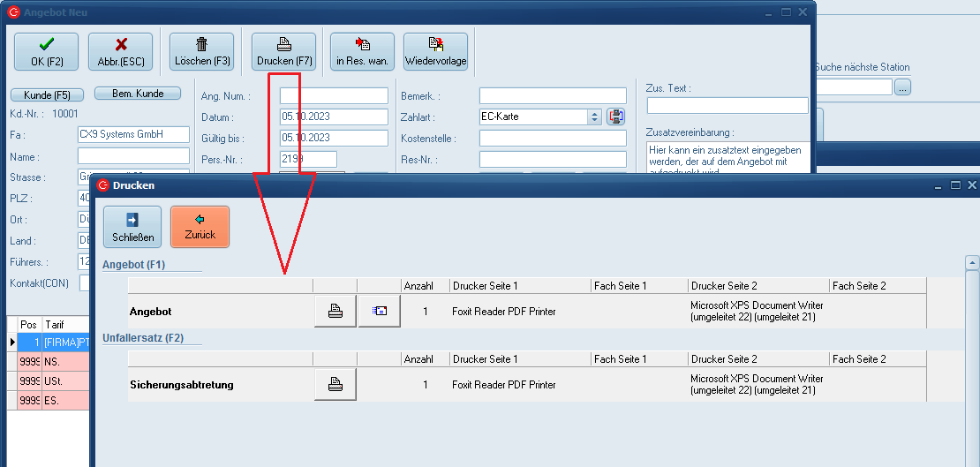Image resolution: width=980 pixels, height=467 pixels.
Task: Click the preview icon next to Angebot
Action: click(x=379, y=312)
